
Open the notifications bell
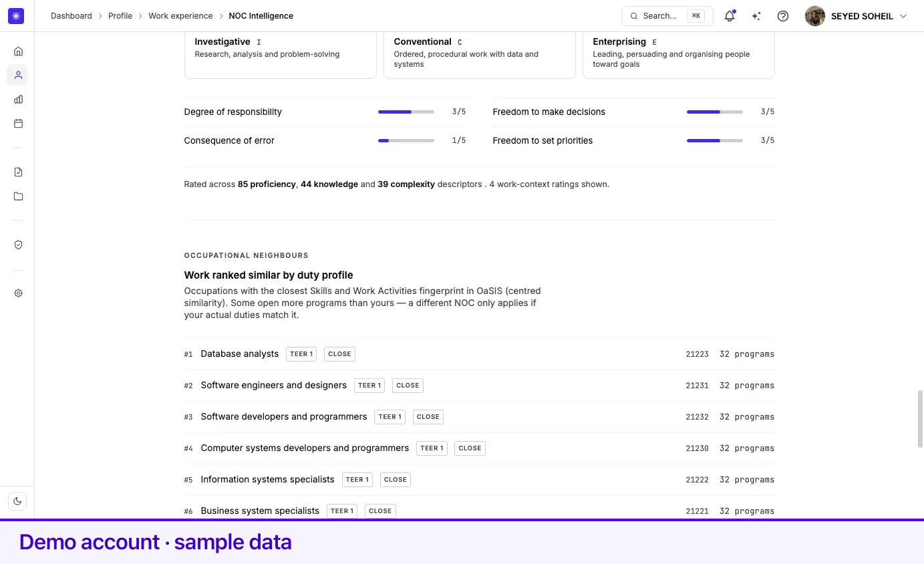pos(730,16)
